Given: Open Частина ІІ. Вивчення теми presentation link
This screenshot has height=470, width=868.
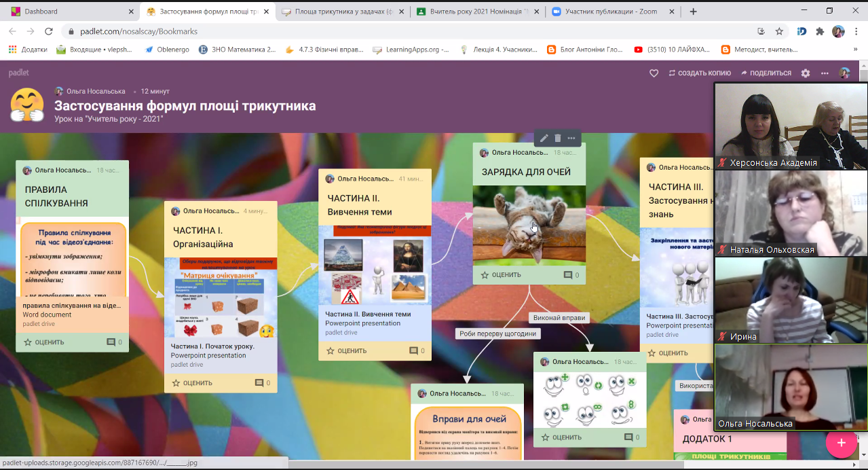Looking at the screenshot, I should coord(368,314).
